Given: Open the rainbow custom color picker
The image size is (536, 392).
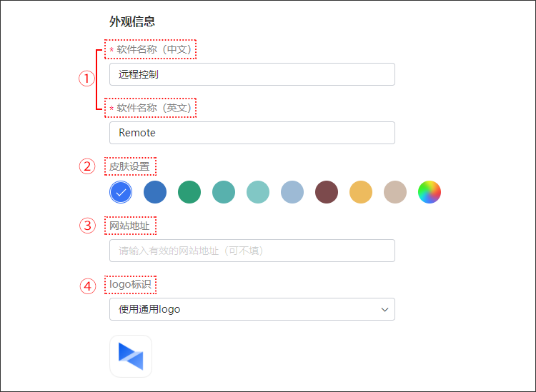Looking at the screenshot, I should tap(430, 192).
